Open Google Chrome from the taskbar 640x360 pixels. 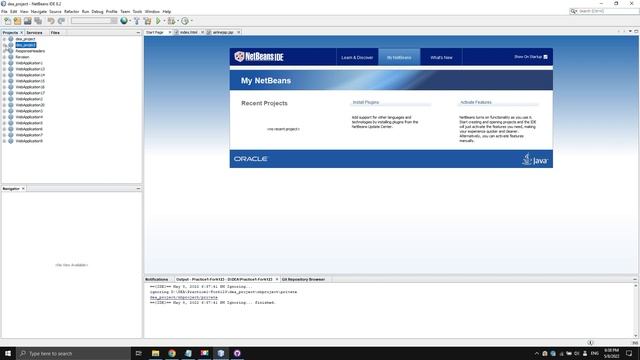pos(172,353)
